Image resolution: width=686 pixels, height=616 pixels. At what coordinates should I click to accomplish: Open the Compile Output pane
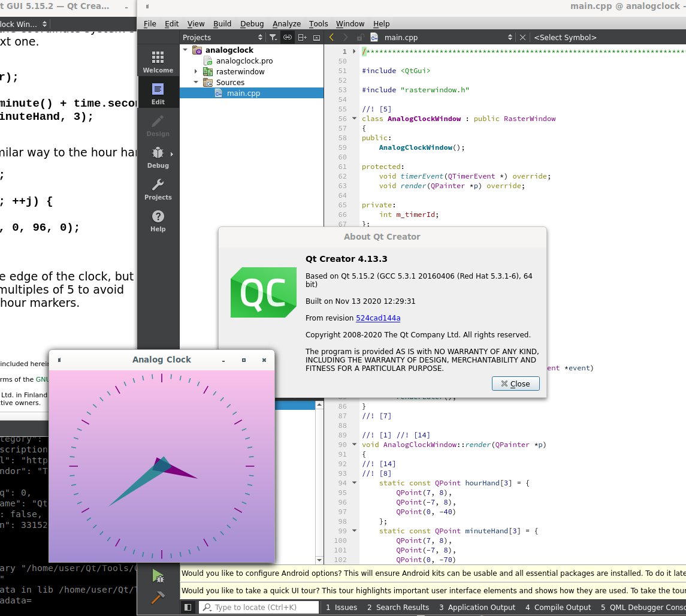pos(558,607)
